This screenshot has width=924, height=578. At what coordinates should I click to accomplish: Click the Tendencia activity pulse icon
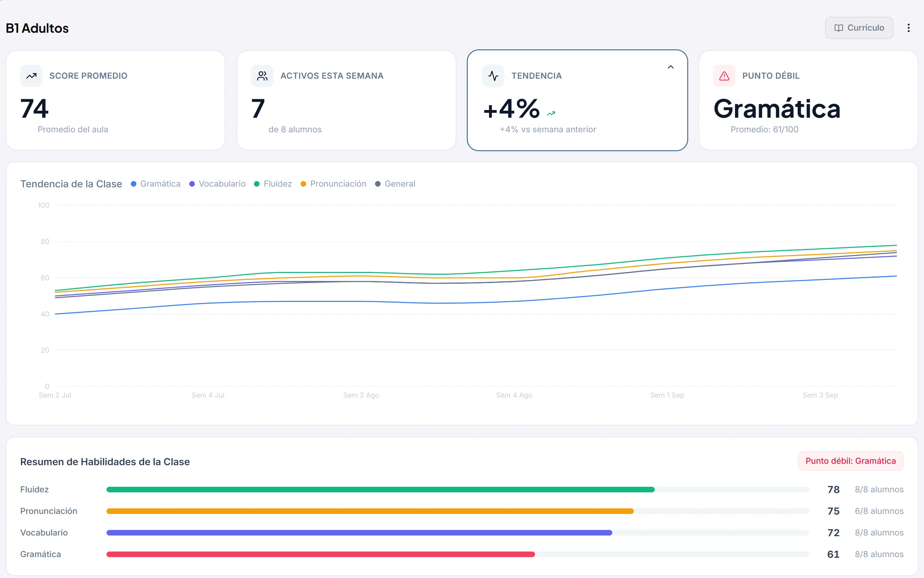[x=493, y=76]
